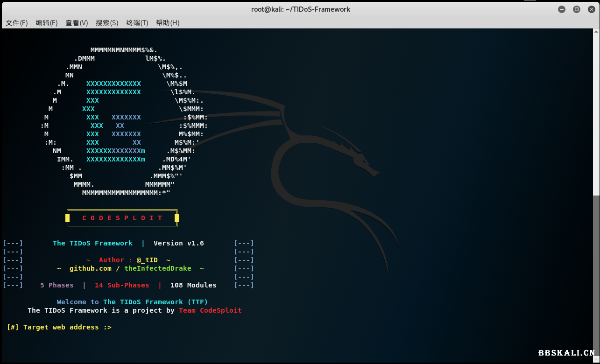Open the 搜索(S) menu

pos(107,22)
